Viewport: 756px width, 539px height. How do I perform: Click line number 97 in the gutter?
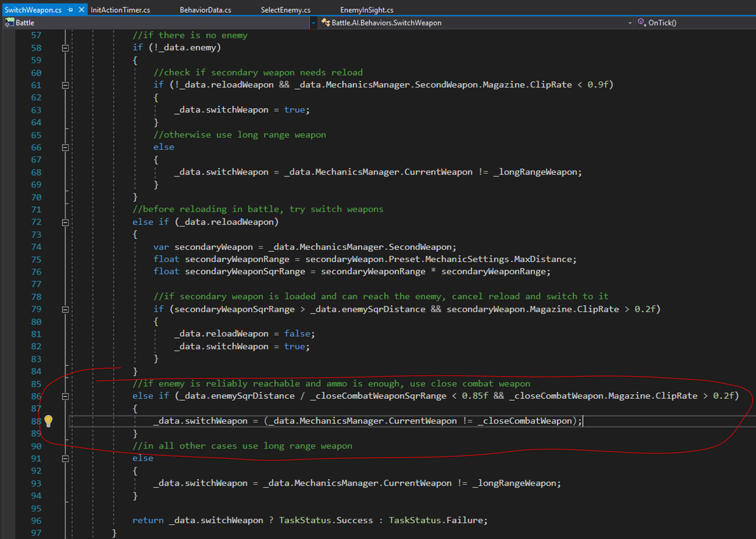point(36,533)
